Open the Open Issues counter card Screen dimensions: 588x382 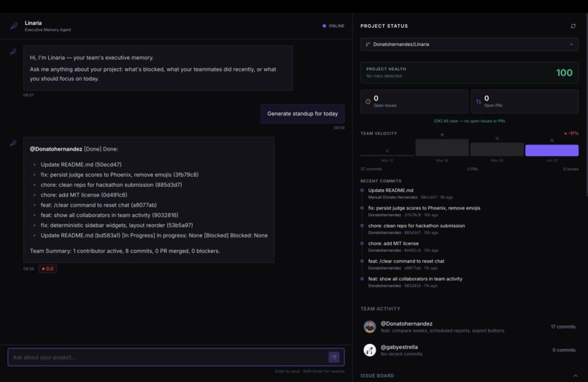[x=414, y=102]
